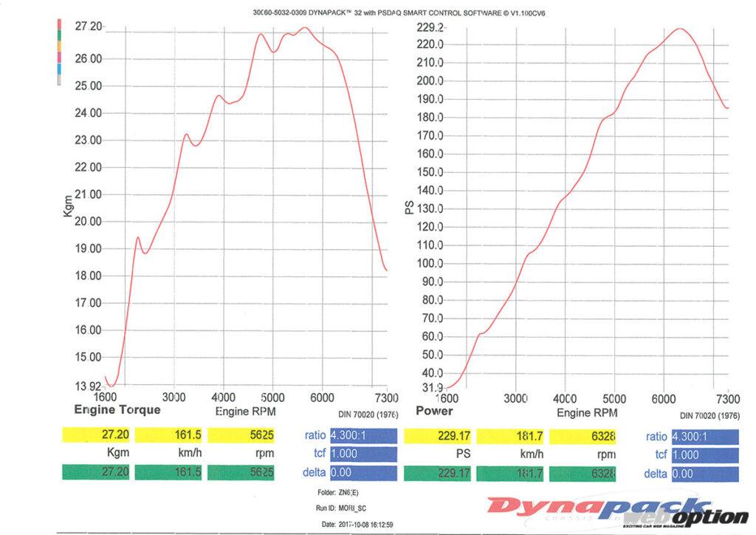Select the blue swatch in the run legend

click(59, 69)
